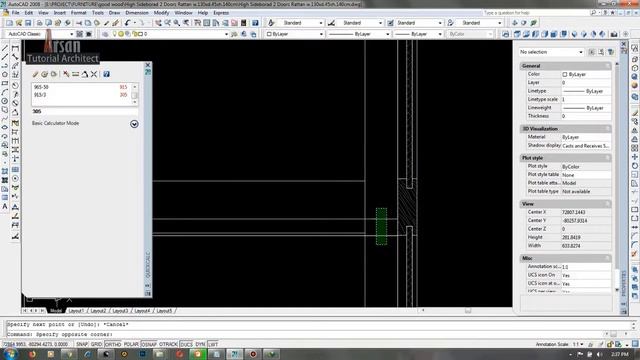Open the Express menu
This screenshot has width=640, height=360.
(x=221, y=13)
